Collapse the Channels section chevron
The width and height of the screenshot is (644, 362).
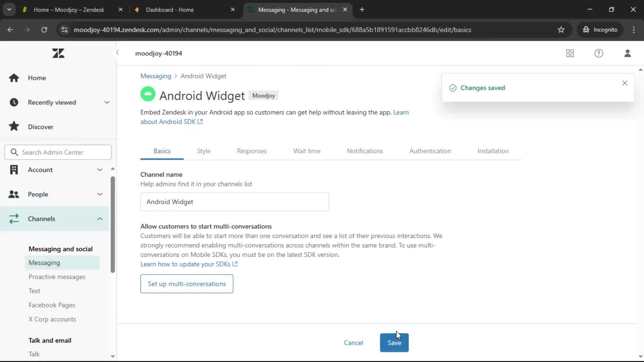point(100,219)
